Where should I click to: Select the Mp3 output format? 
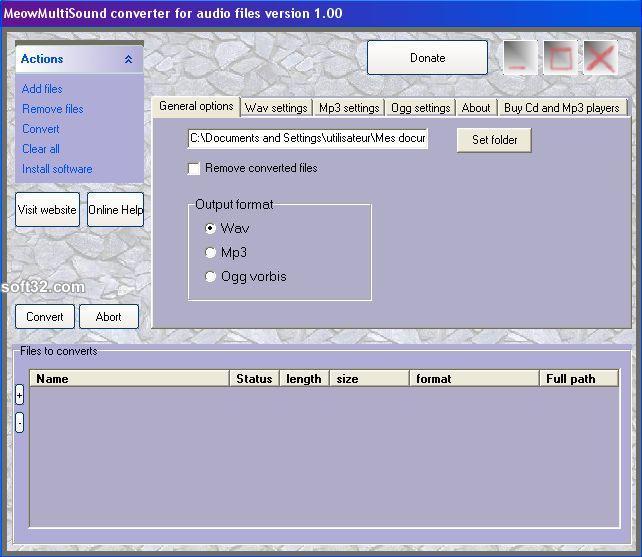[210, 252]
